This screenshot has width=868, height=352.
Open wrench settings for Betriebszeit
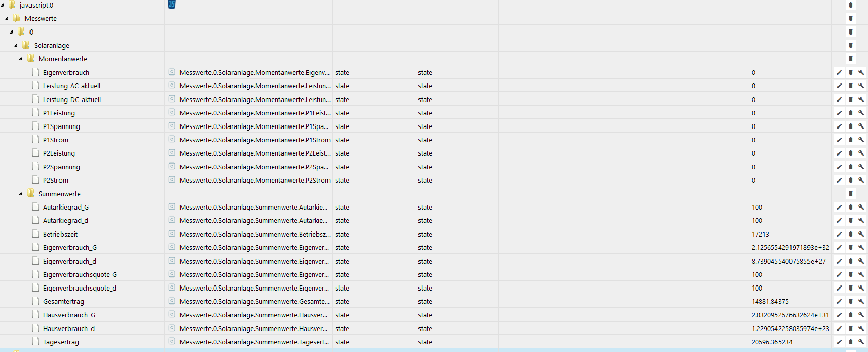tap(861, 234)
